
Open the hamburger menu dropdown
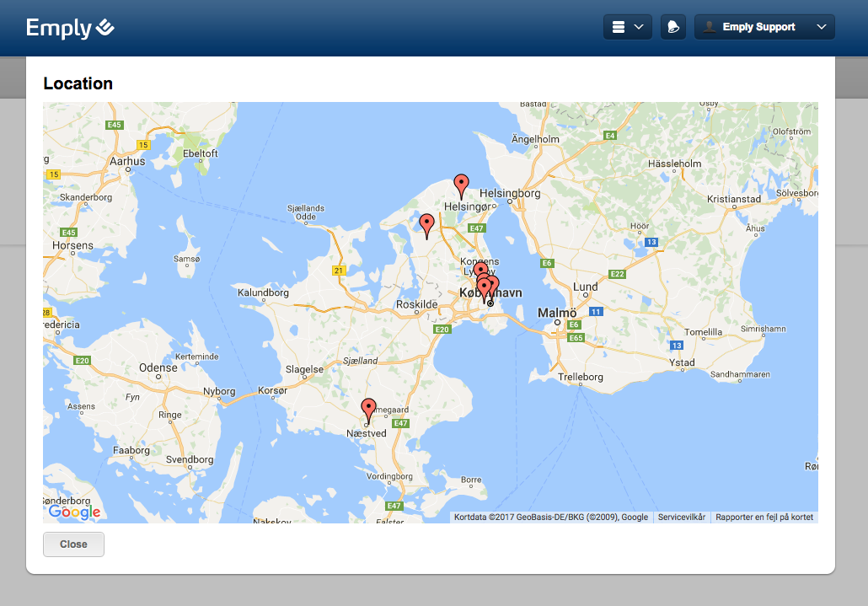(x=627, y=27)
